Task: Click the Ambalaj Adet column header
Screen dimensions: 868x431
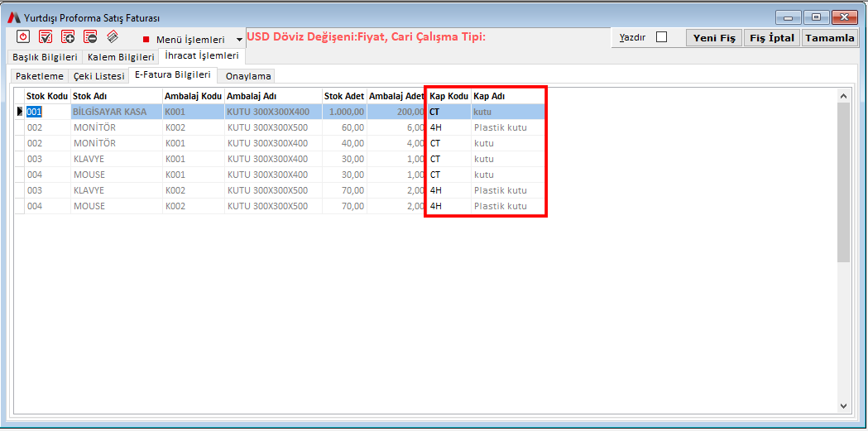Action: pyautogui.click(x=396, y=96)
